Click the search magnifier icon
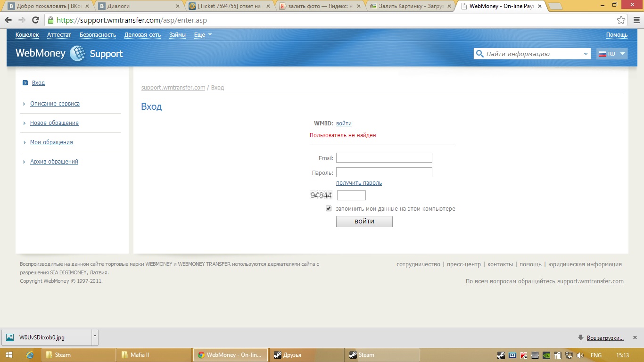644x362 pixels. coord(480,54)
